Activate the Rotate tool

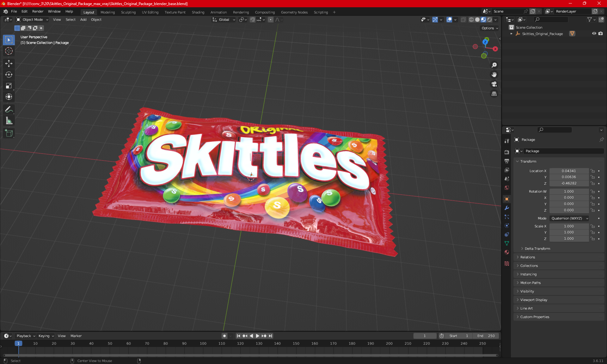click(9, 75)
